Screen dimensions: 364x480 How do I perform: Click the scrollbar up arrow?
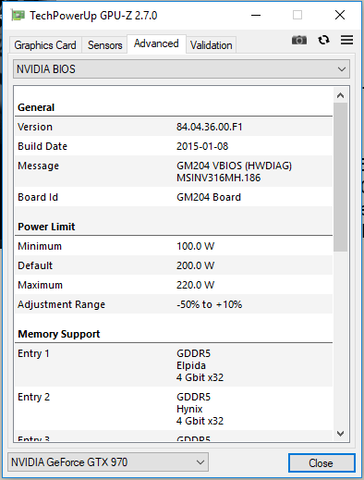pyautogui.click(x=340, y=96)
